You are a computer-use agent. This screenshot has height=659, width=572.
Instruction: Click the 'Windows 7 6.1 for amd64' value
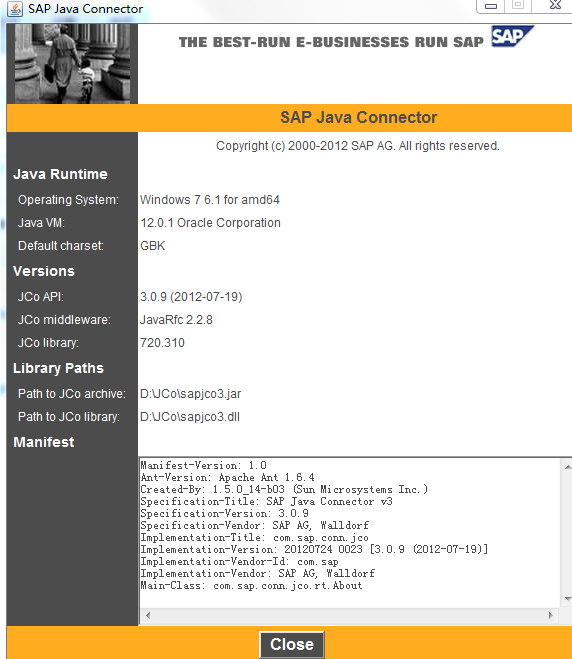pyautogui.click(x=210, y=200)
